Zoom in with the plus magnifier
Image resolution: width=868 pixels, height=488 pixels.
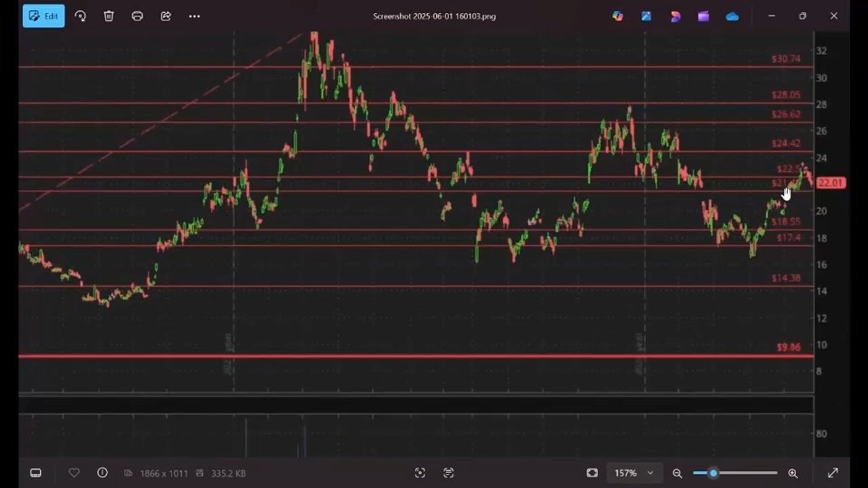click(x=793, y=473)
